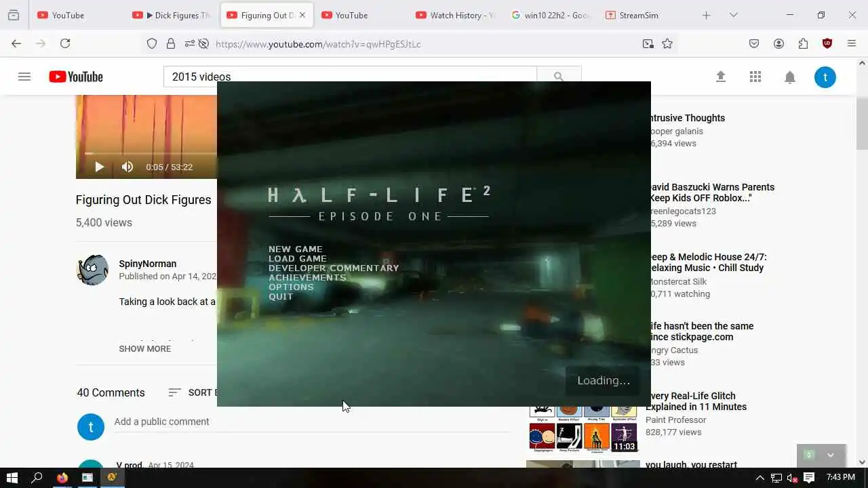The width and height of the screenshot is (868, 488).
Task: Click the YouTube logo to go home
Action: click(x=76, y=77)
